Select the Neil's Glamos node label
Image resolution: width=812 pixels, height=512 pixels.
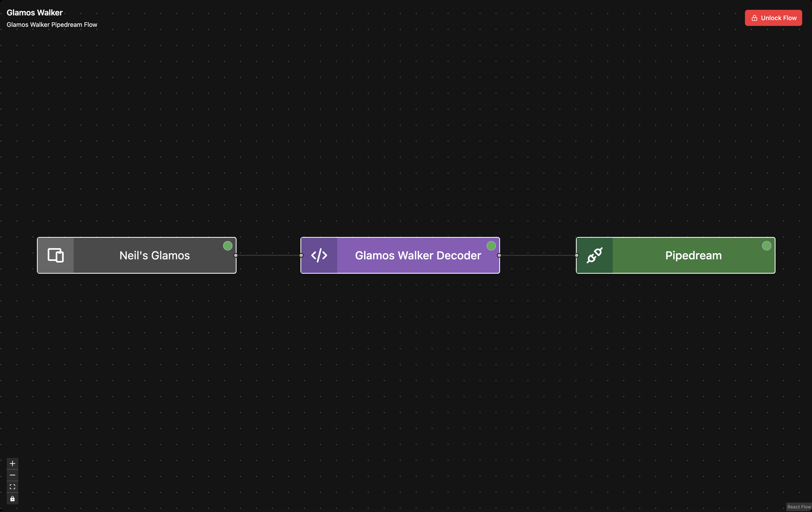154,256
